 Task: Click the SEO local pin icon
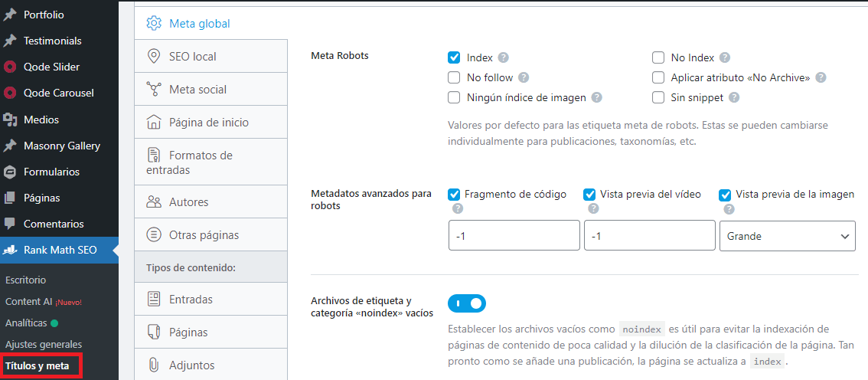(x=154, y=56)
